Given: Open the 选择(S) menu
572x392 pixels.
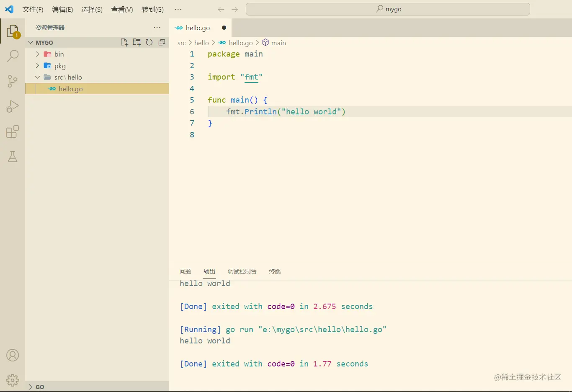Looking at the screenshot, I should [x=92, y=9].
